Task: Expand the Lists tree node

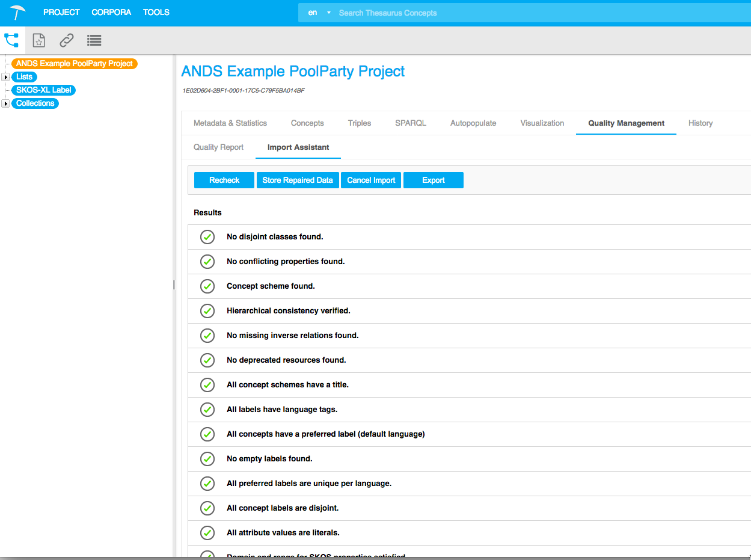Action: click(5, 77)
